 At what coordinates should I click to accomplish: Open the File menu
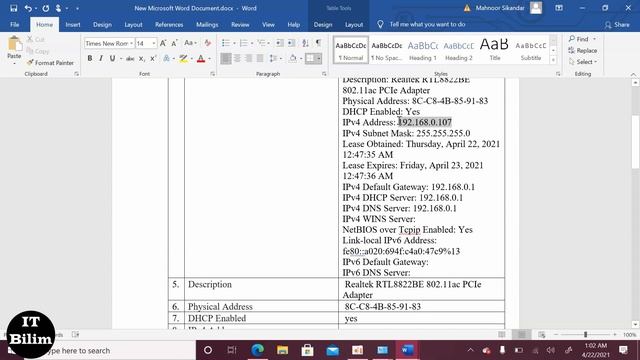click(x=15, y=24)
